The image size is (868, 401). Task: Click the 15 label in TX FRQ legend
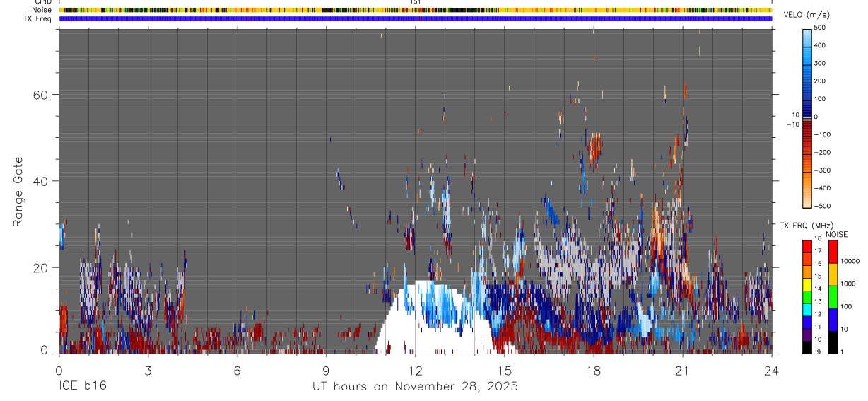[819, 277]
